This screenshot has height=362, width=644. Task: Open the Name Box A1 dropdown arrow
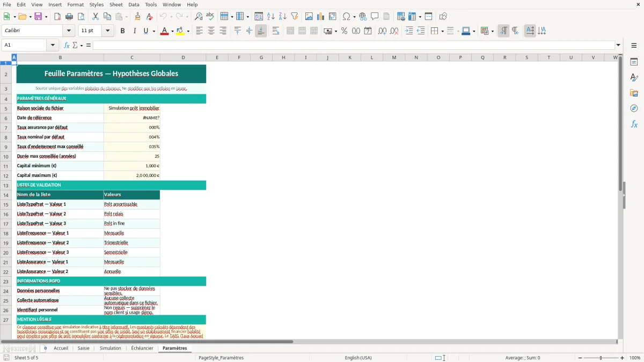[x=53, y=45]
